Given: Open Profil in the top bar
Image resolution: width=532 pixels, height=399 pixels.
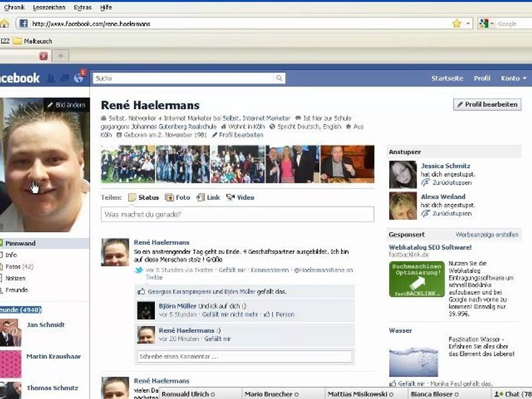Looking at the screenshot, I should pyautogui.click(x=482, y=78).
